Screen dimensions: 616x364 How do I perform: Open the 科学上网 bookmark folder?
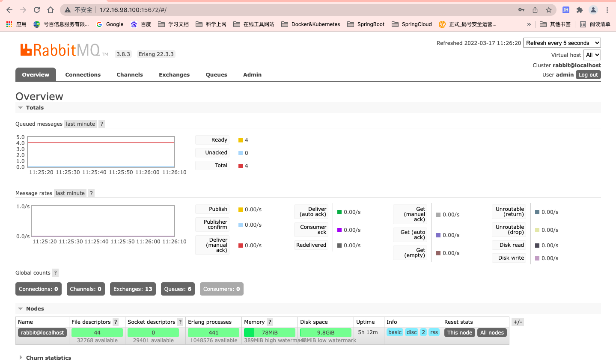coord(211,24)
